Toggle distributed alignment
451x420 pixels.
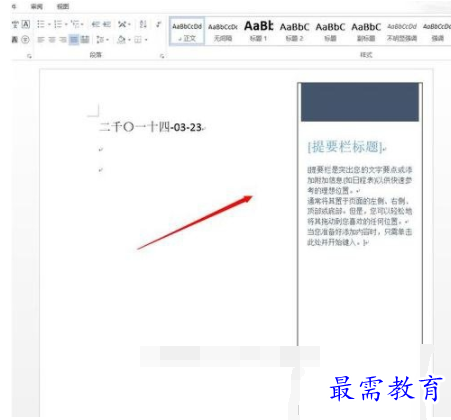(x=85, y=40)
